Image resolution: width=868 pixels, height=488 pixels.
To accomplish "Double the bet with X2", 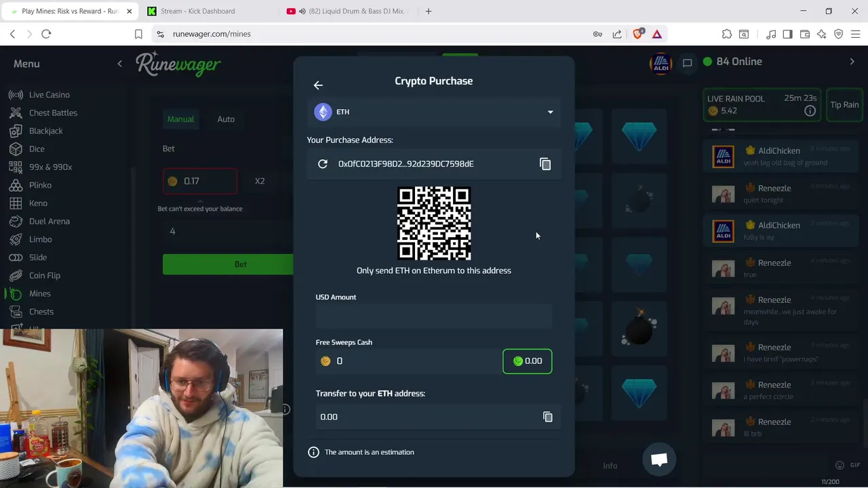I will coord(260,181).
